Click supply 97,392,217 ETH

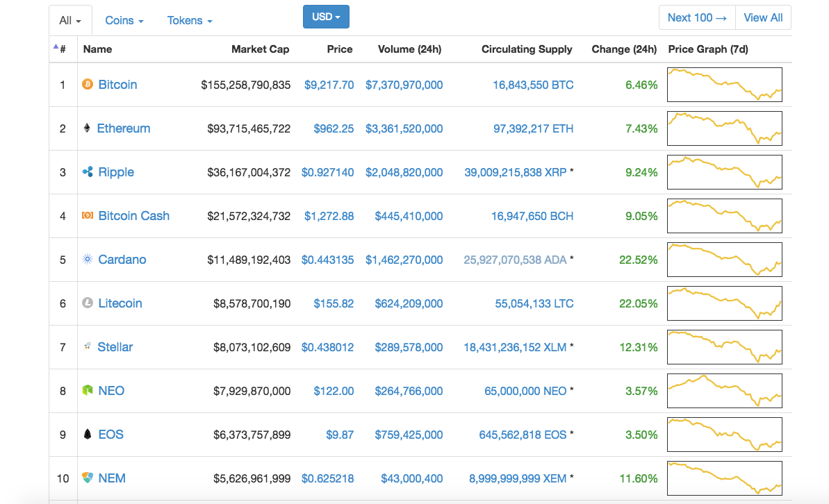534,129
